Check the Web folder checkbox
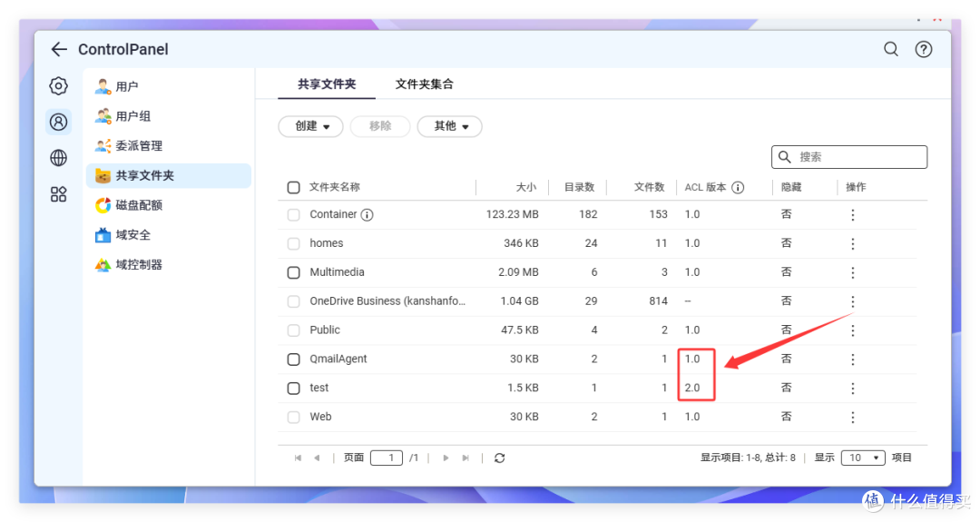Viewport: 980px width, 522px height. (x=293, y=417)
